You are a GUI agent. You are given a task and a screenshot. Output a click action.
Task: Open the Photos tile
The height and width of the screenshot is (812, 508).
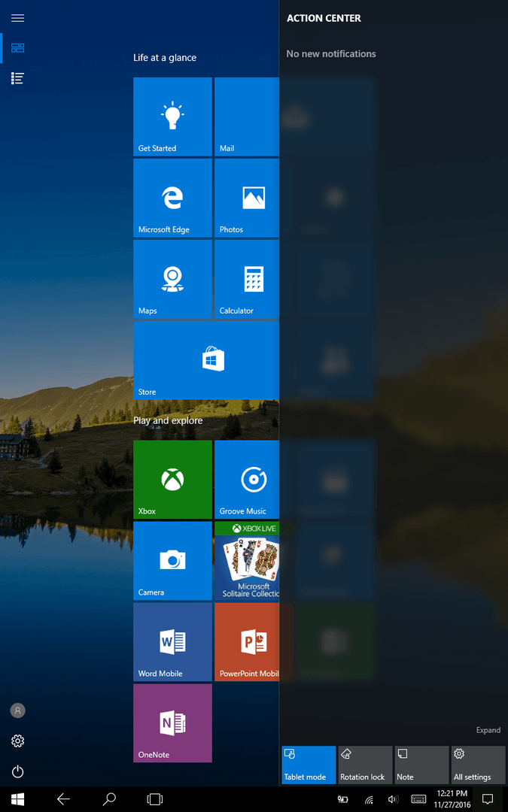[247, 198]
